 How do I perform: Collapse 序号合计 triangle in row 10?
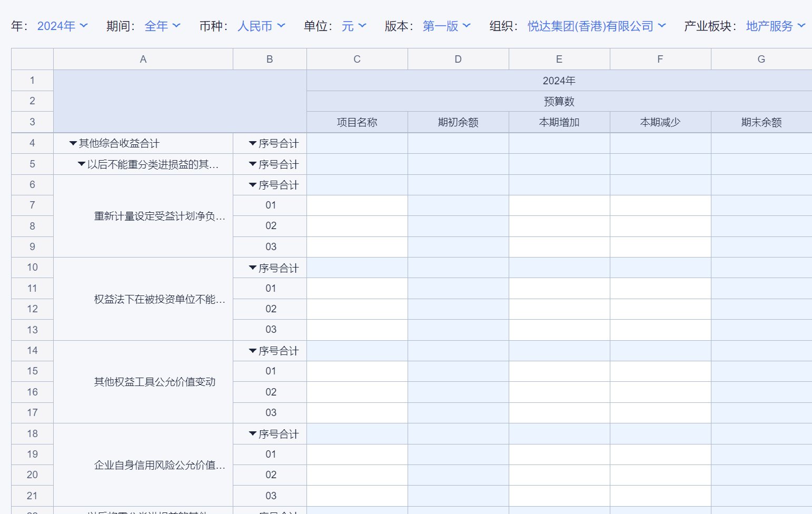[x=253, y=268]
